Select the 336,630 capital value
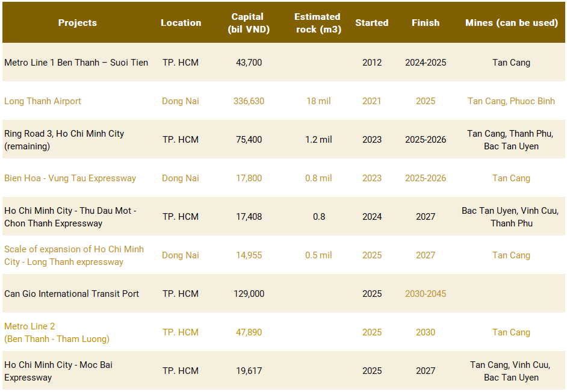 [249, 101]
